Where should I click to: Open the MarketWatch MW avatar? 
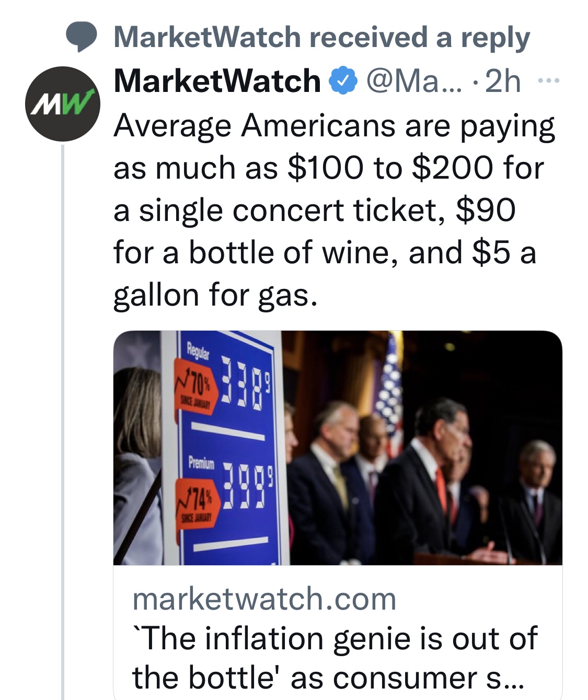point(63,103)
